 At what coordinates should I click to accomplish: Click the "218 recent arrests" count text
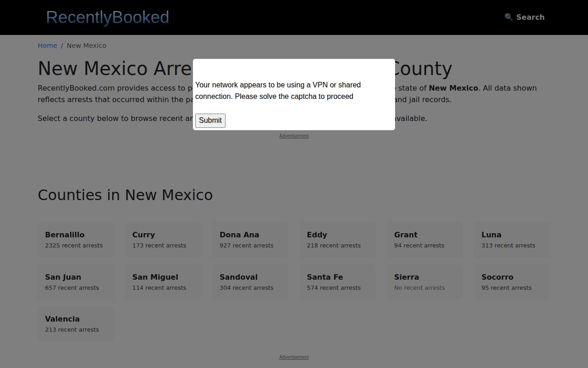(x=334, y=246)
